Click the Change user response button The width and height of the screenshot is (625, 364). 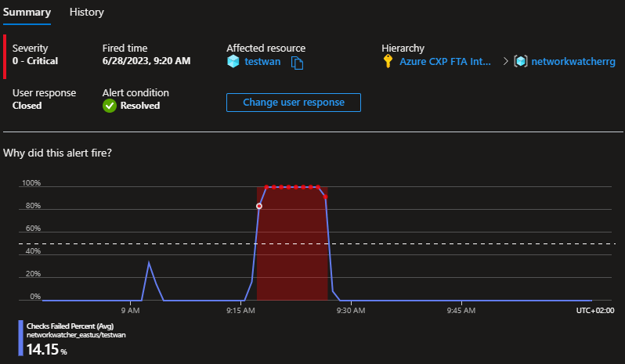pyautogui.click(x=293, y=103)
